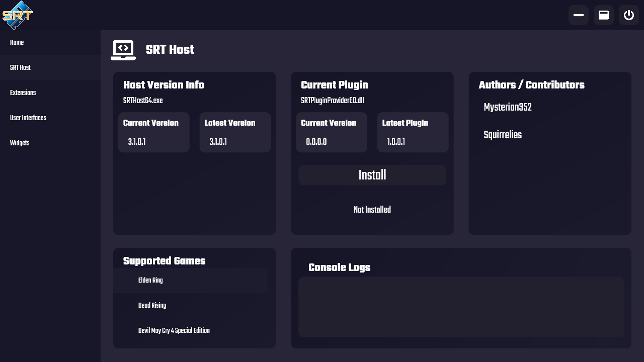Select Dead Rising in Supported Games
The width and height of the screenshot is (644, 362).
tap(190, 306)
